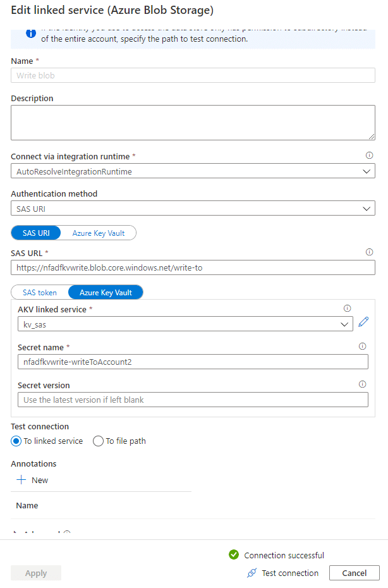Click the Apply button
This screenshot has height=588, width=388.
tap(36, 573)
